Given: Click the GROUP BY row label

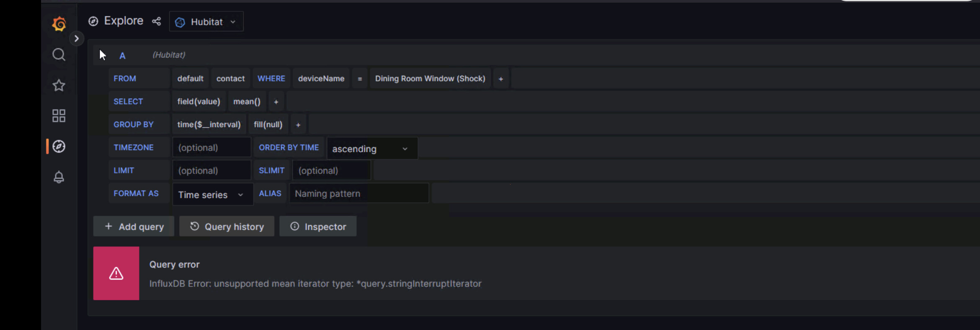Looking at the screenshot, I should 134,125.
